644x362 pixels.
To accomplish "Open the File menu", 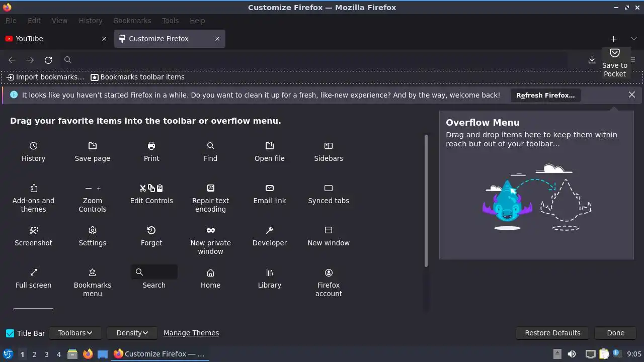I will pyautogui.click(x=11, y=21).
